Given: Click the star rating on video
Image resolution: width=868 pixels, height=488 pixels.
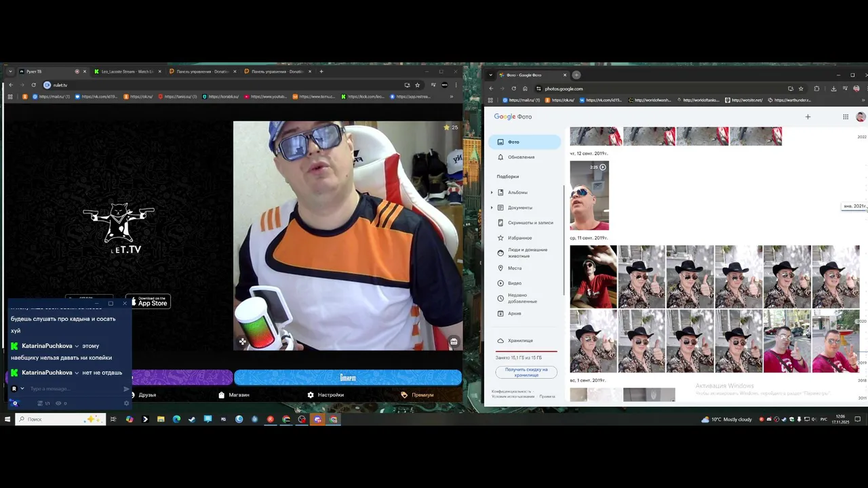Looking at the screenshot, I should [451, 127].
